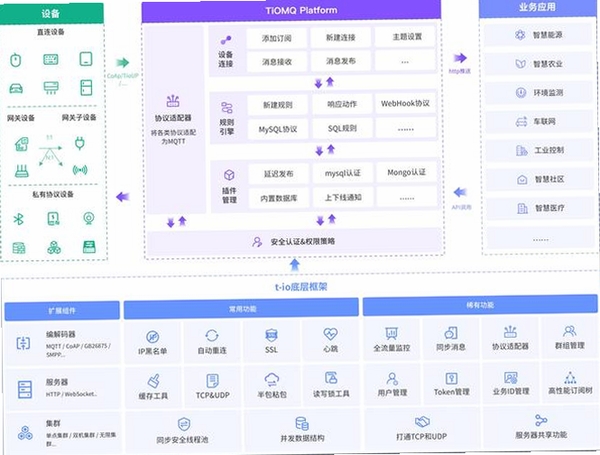Select the 打通TCP和UDP handshake icon
Viewport: 600px width, 455px height.
[x=422, y=422]
